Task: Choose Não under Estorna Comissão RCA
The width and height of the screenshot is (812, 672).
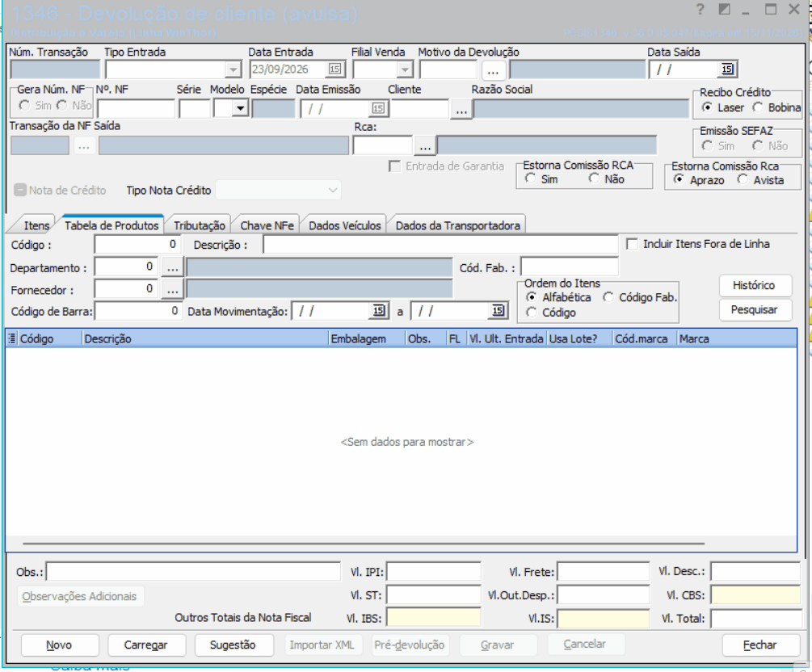Action: (594, 178)
